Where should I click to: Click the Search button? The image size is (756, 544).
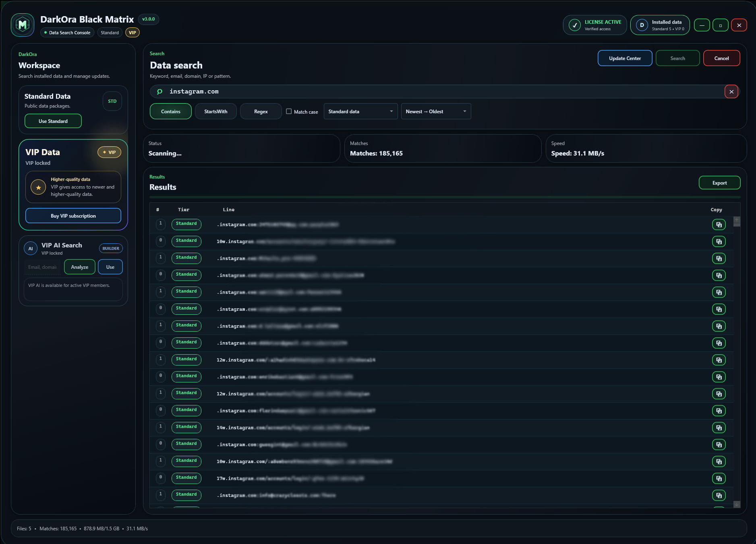tap(677, 58)
